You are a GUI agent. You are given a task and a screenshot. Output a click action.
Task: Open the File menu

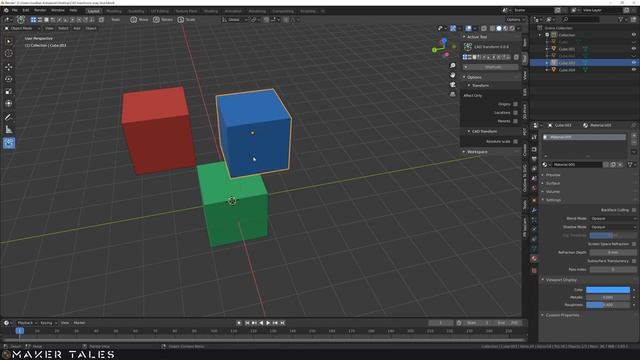click(15, 10)
